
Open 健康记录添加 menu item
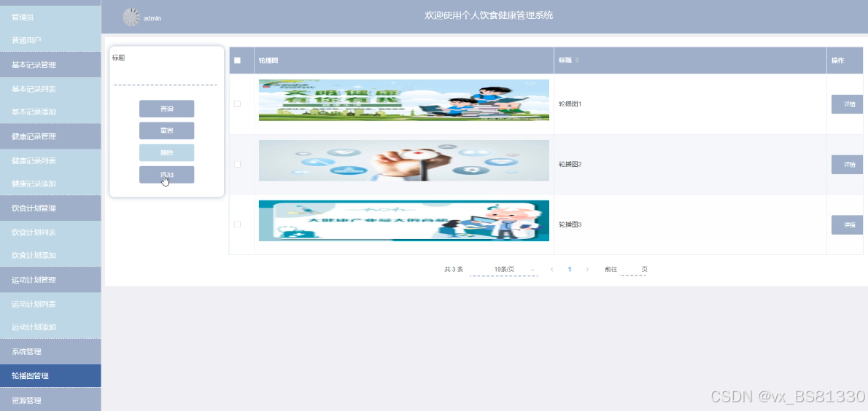50,184
